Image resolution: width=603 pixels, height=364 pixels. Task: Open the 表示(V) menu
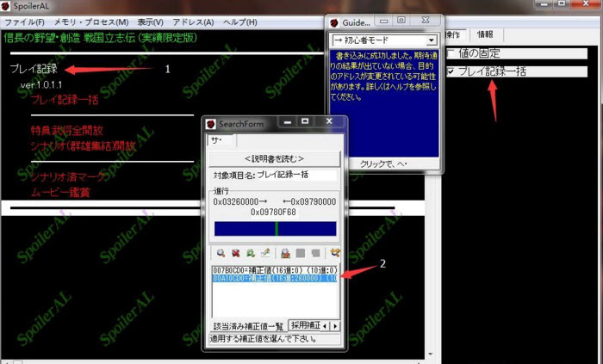[x=151, y=22]
